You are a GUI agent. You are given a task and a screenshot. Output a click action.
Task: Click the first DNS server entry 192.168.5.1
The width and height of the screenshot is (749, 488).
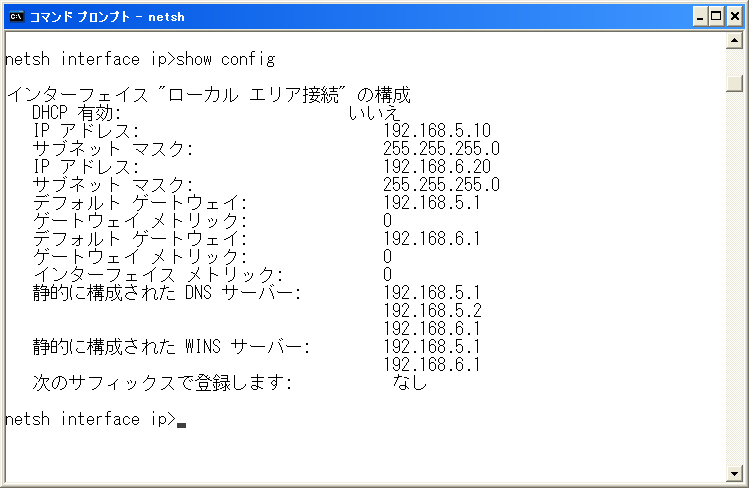coord(432,292)
